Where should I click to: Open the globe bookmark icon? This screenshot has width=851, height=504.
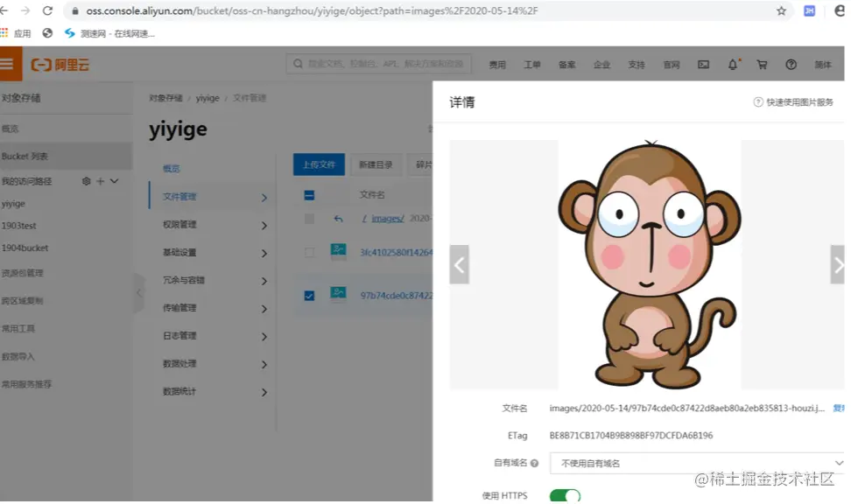[48, 33]
